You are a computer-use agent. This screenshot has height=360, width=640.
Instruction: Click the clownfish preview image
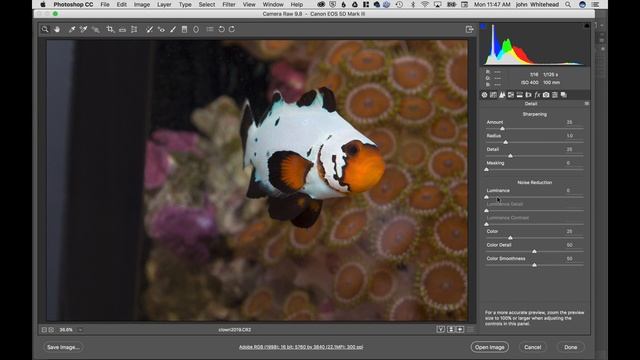[x=257, y=180]
